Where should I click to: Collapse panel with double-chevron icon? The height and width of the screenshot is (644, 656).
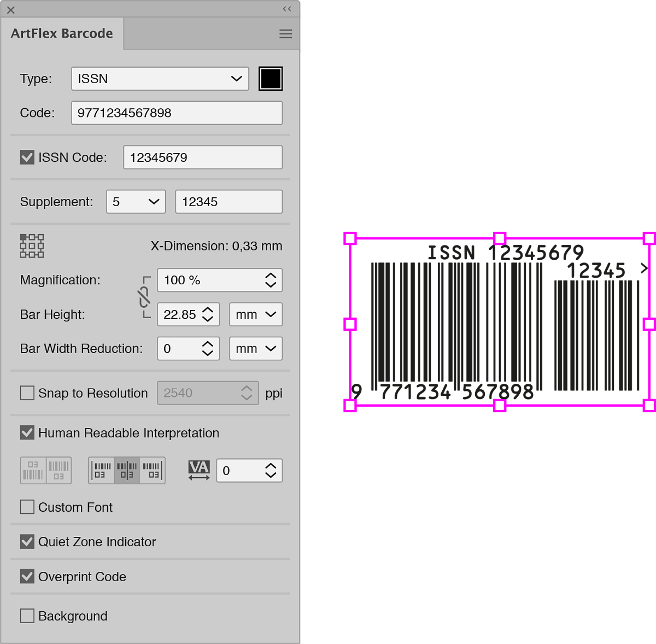[287, 9]
